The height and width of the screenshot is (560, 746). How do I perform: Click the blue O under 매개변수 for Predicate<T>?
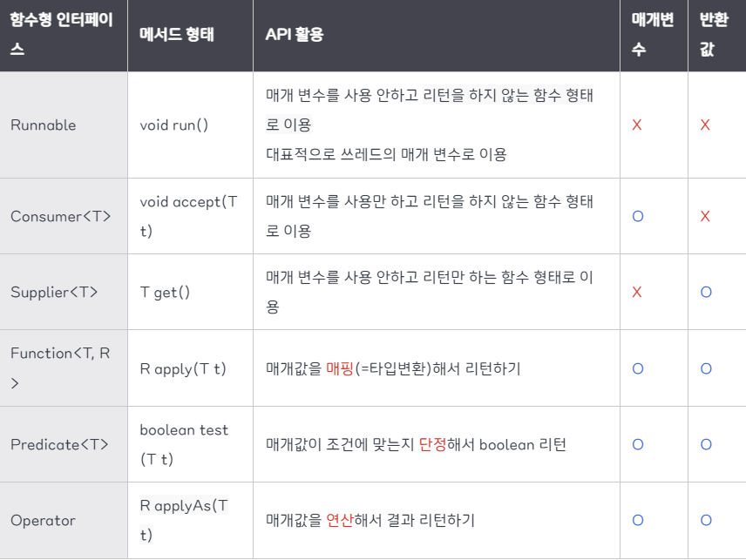[637, 444]
